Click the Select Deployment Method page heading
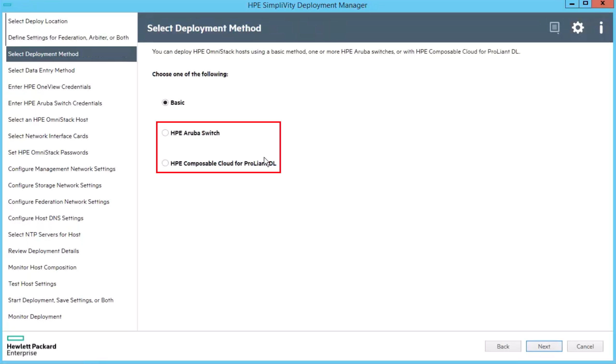The height and width of the screenshot is (364, 616). click(204, 28)
